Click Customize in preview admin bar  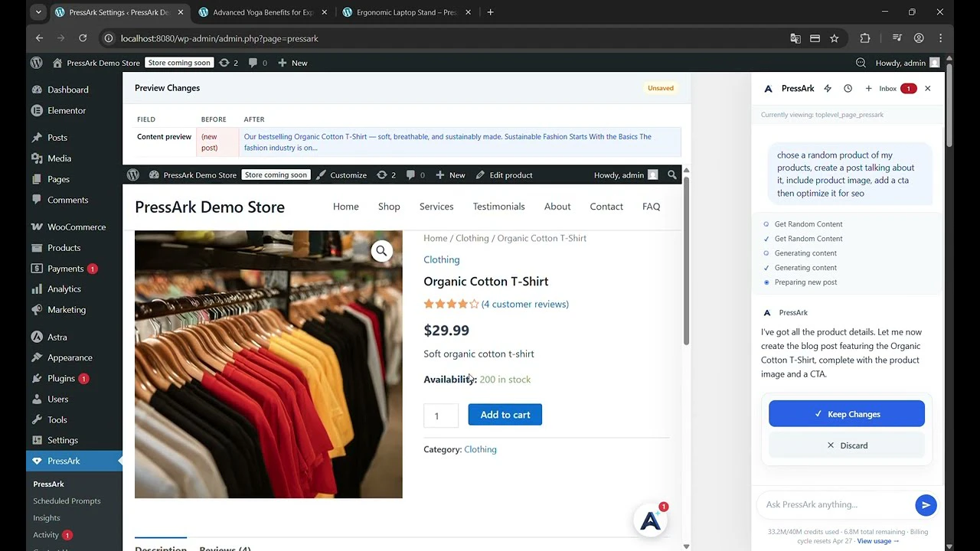[341, 175]
